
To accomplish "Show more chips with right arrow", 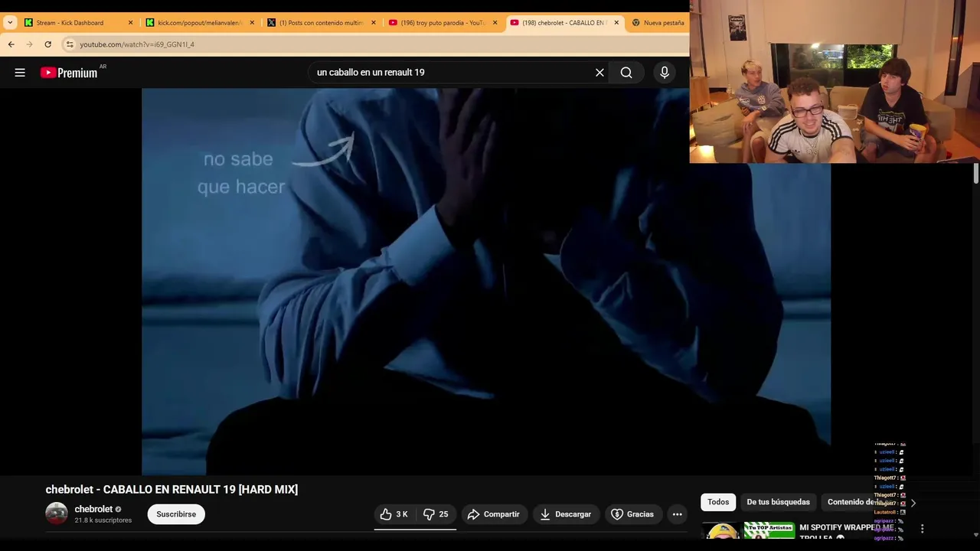I will pyautogui.click(x=913, y=503).
